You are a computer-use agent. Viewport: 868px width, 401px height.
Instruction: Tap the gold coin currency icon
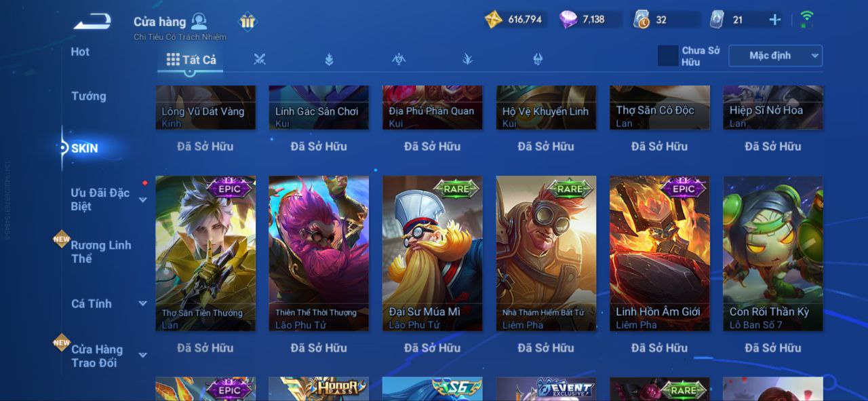coord(494,19)
